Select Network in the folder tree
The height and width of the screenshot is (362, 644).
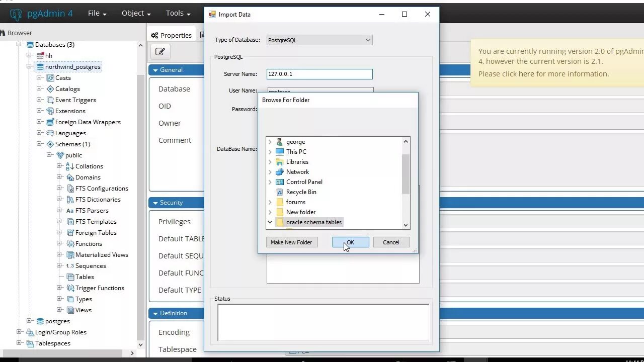pyautogui.click(x=297, y=172)
